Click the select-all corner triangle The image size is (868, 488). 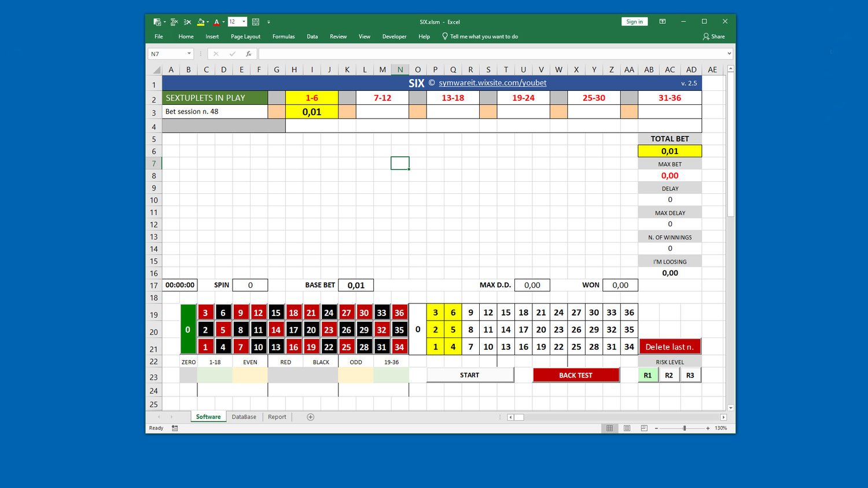156,70
